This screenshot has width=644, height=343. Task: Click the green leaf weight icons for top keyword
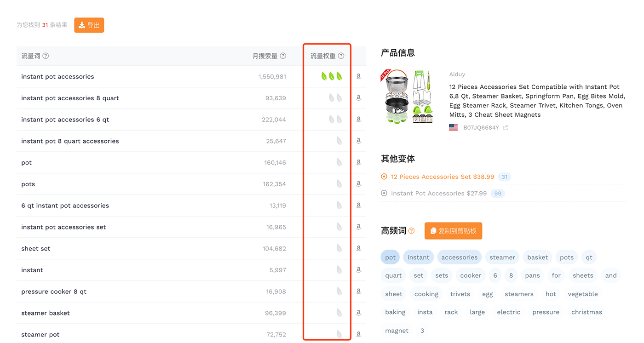pos(332,76)
